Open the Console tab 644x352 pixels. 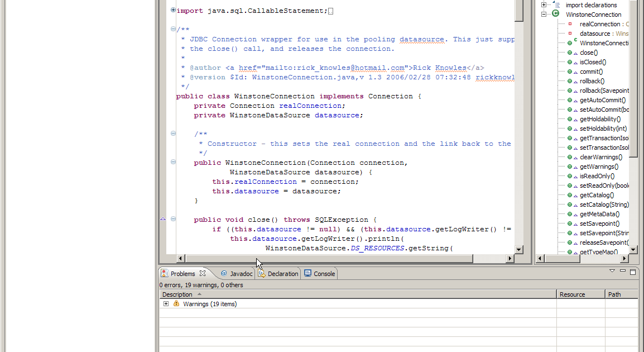point(324,274)
